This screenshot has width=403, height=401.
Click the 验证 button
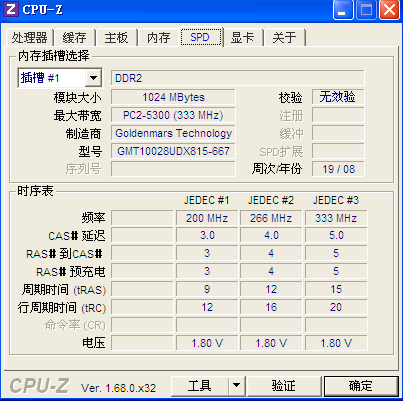(x=284, y=386)
